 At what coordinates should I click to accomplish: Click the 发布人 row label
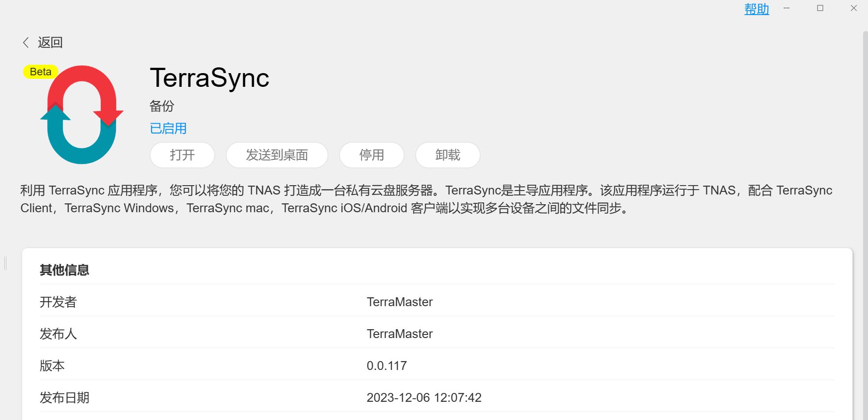click(58, 334)
